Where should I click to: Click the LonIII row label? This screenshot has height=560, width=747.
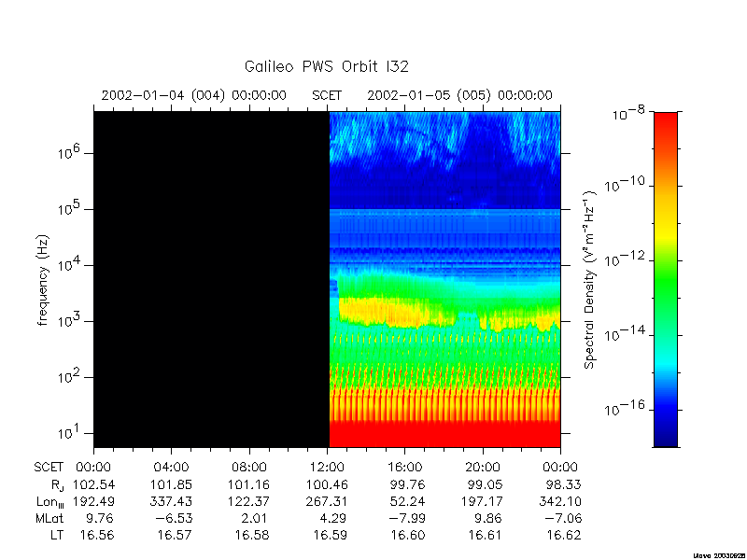49,502
